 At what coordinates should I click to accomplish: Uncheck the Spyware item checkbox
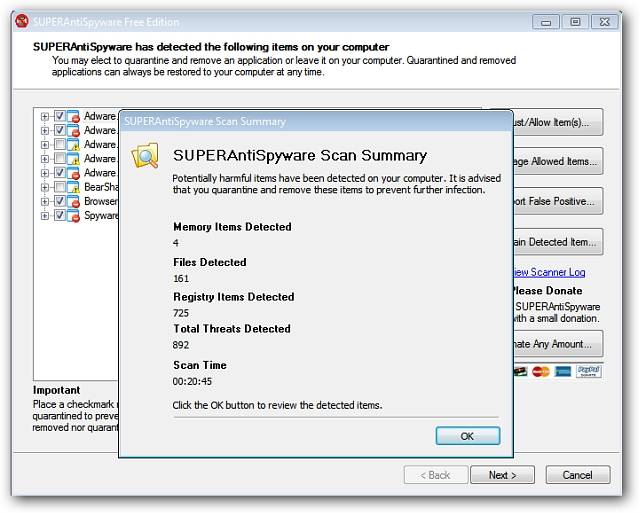tap(60, 215)
